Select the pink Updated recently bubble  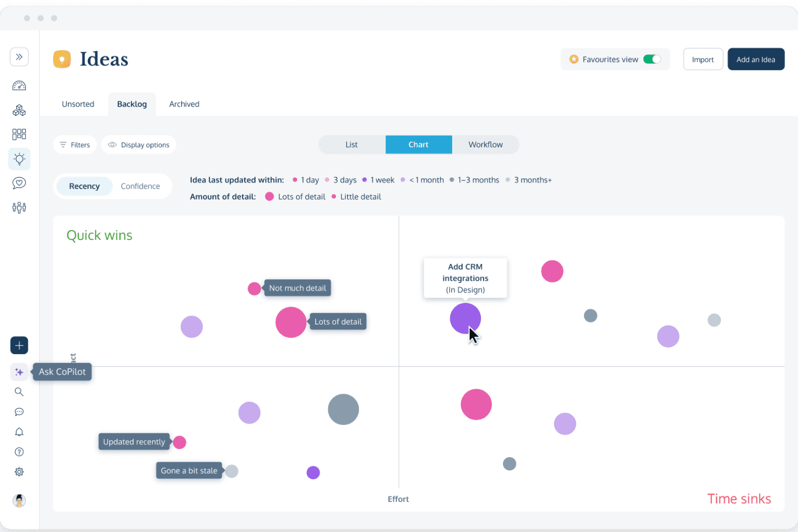coord(180,442)
